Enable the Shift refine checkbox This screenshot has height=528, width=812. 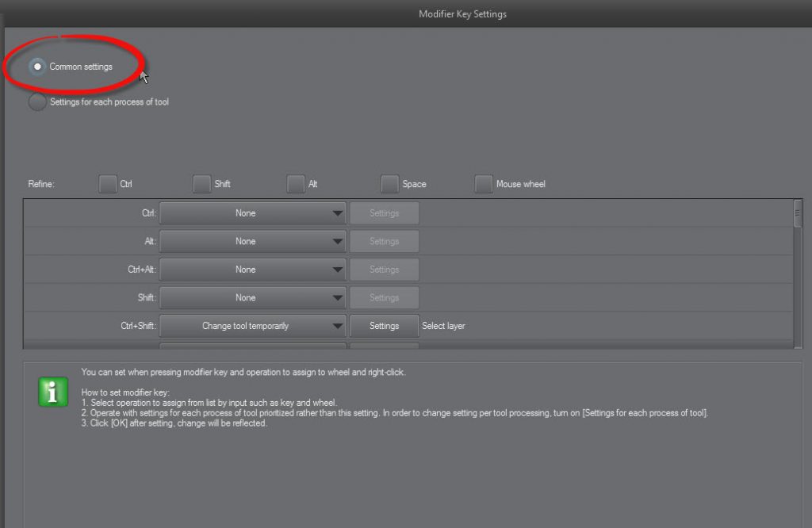(x=202, y=184)
